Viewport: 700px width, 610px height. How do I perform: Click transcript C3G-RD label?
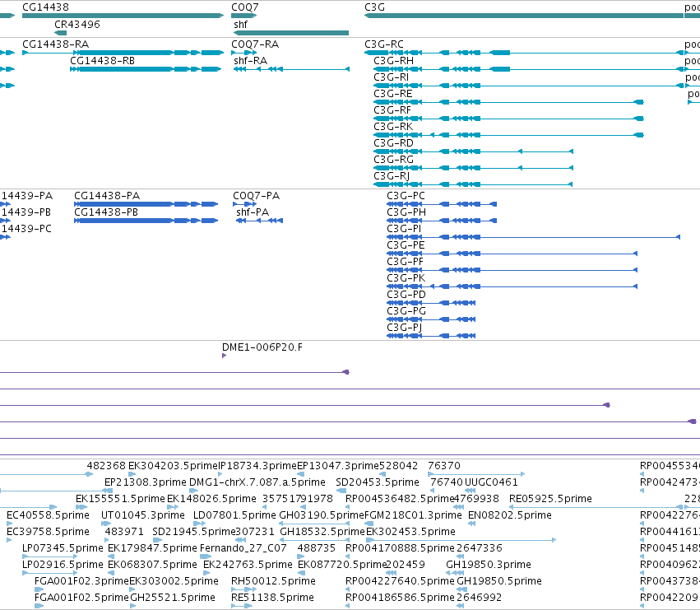(x=393, y=143)
